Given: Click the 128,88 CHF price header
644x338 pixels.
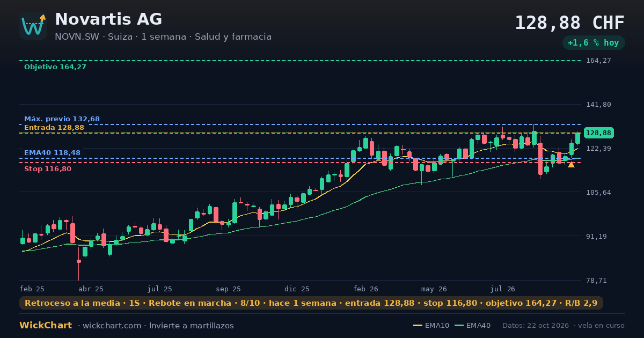Looking at the screenshot, I should pos(569,23).
